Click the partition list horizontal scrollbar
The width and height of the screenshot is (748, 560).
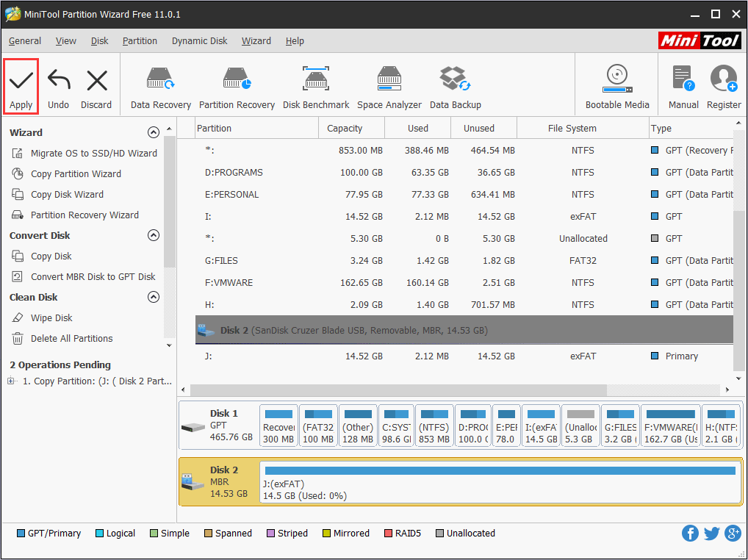tap(398, 390)
